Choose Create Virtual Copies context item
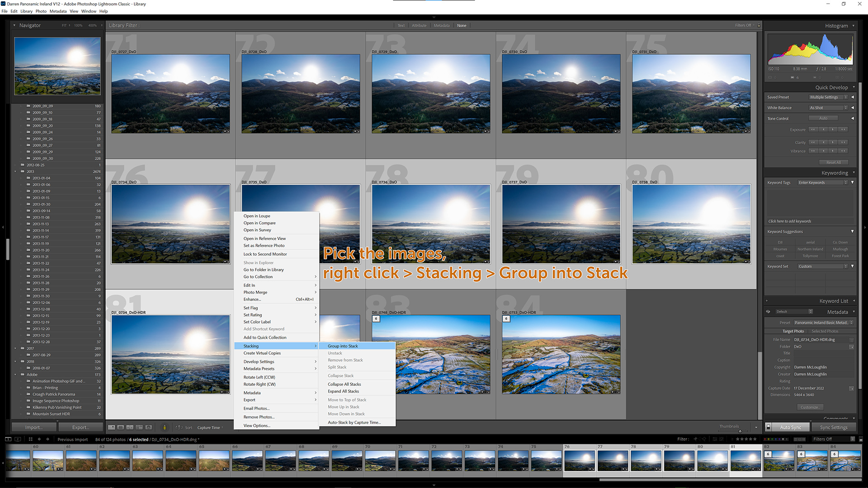The height and width of the screenshot is (488, 868). (277, 353)
